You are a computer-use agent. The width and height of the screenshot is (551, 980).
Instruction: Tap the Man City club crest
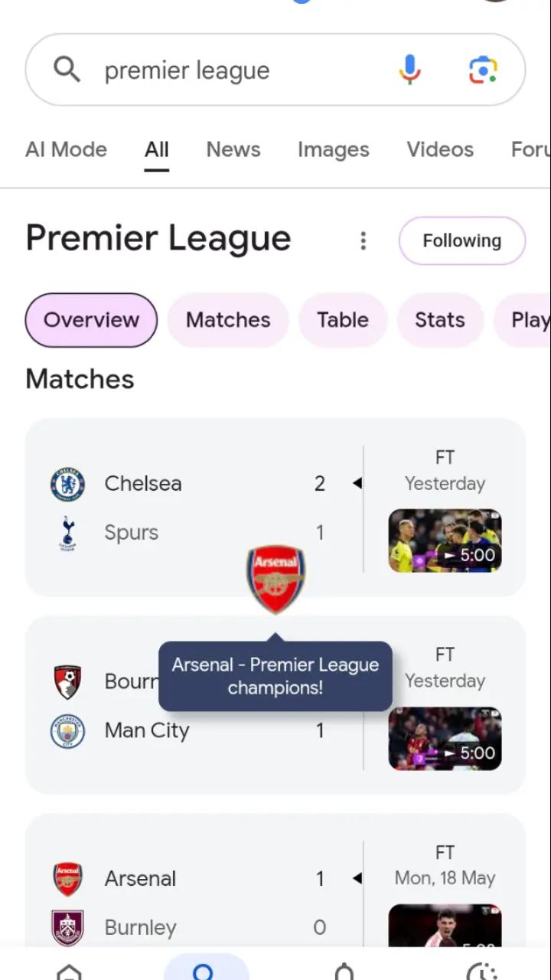(67, 730)
